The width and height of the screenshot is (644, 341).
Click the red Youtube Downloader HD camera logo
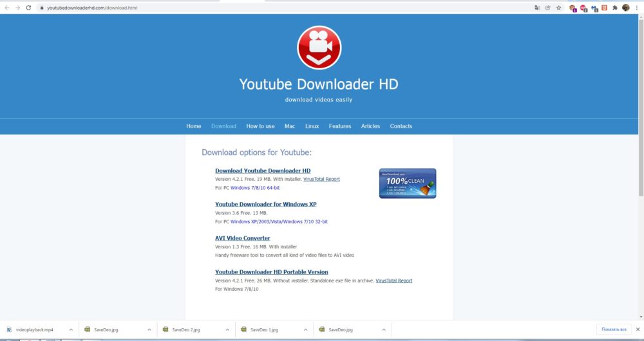click(319, 48)
